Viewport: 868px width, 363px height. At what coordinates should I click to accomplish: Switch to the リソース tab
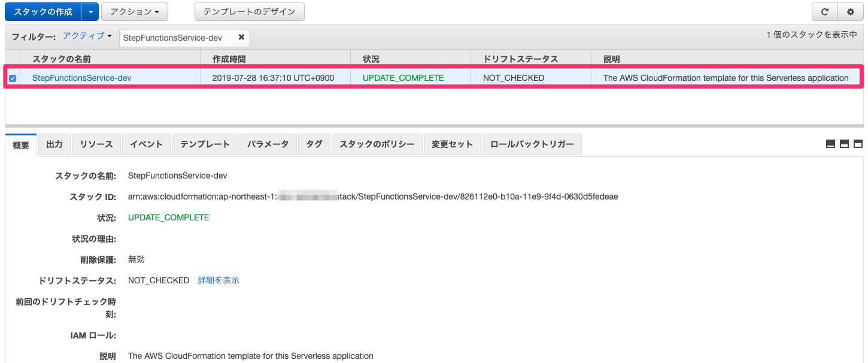coord(96,144)
